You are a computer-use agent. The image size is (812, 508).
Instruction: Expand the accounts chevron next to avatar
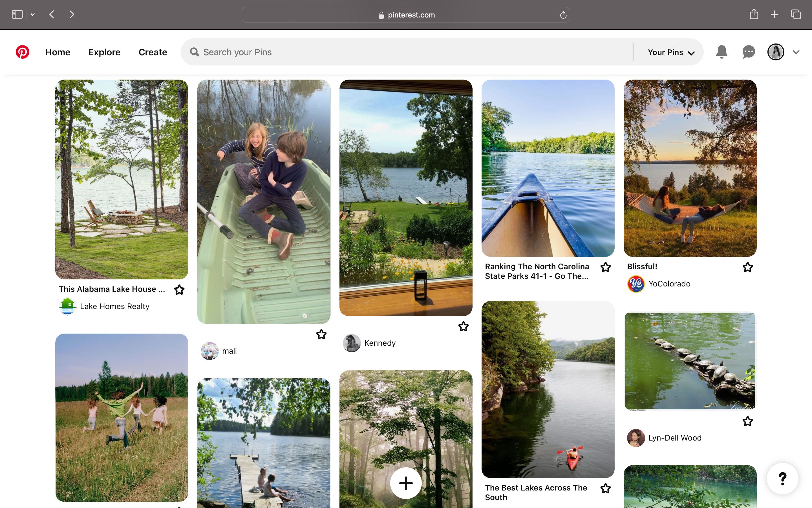(796, 52)
